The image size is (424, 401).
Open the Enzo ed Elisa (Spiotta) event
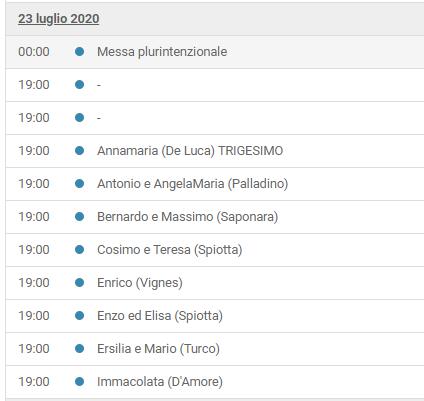(160, 316)
